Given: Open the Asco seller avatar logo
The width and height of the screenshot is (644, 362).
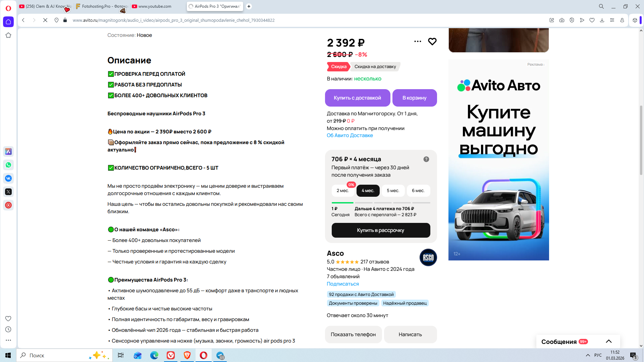Looking at the screenshot, I should (x=428, y=257).
